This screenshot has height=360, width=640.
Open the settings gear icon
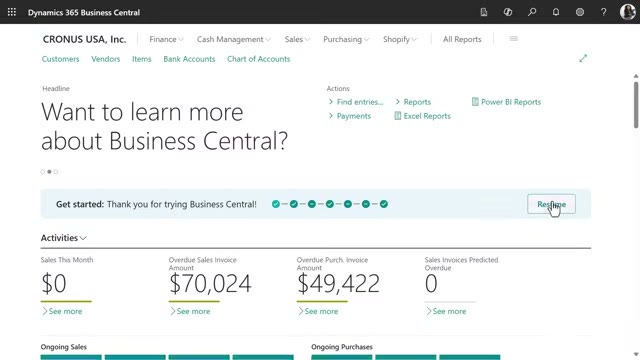coord(580,12)
